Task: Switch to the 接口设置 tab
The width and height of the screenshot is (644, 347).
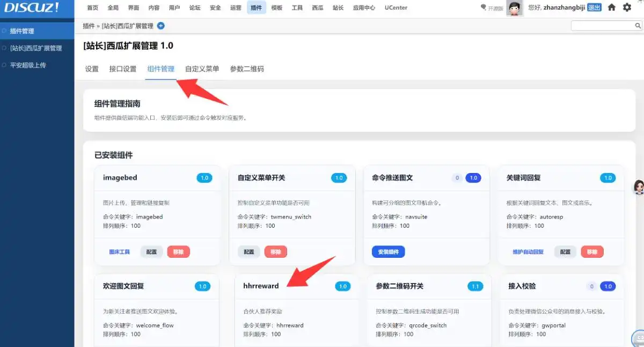Action: coord(123,69)
